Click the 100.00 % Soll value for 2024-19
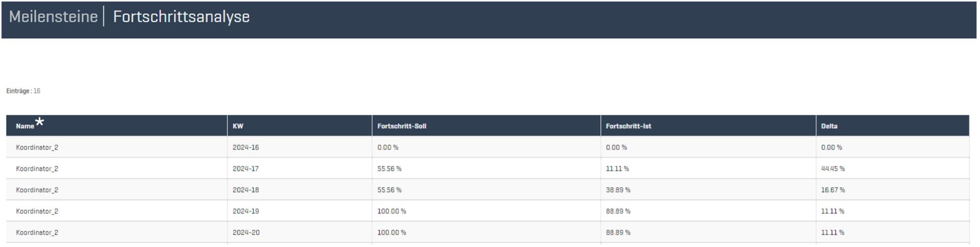Image resolution: width=980 pixels, height=247 pixels. (x=392, y=211)
